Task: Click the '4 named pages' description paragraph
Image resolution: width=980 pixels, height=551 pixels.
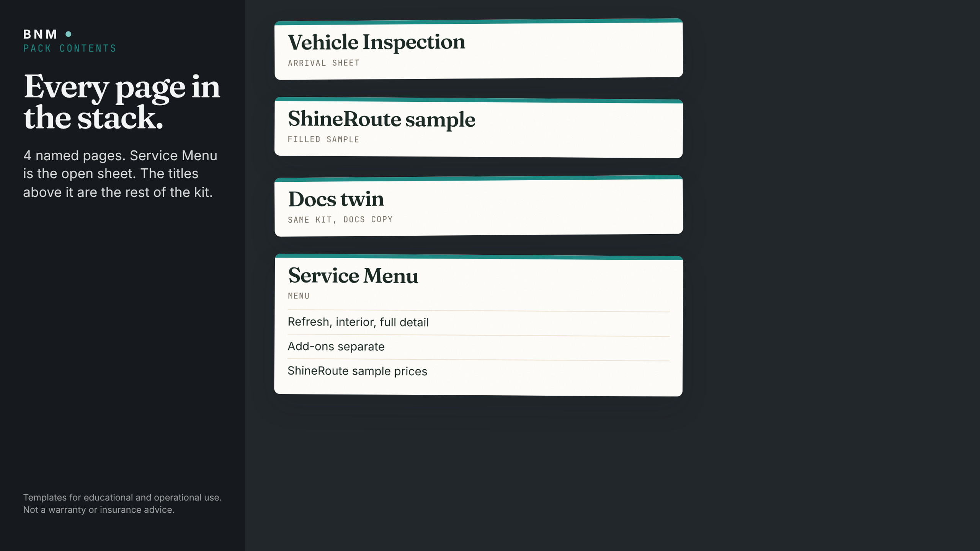Action: [x=120, y=174]
